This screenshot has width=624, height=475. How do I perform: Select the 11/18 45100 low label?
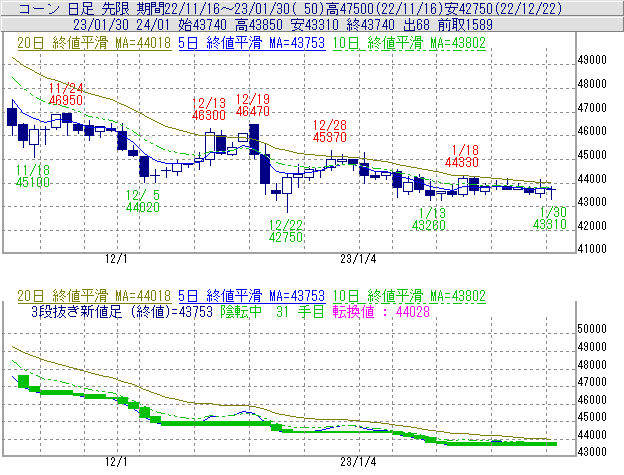coord(33,176)
